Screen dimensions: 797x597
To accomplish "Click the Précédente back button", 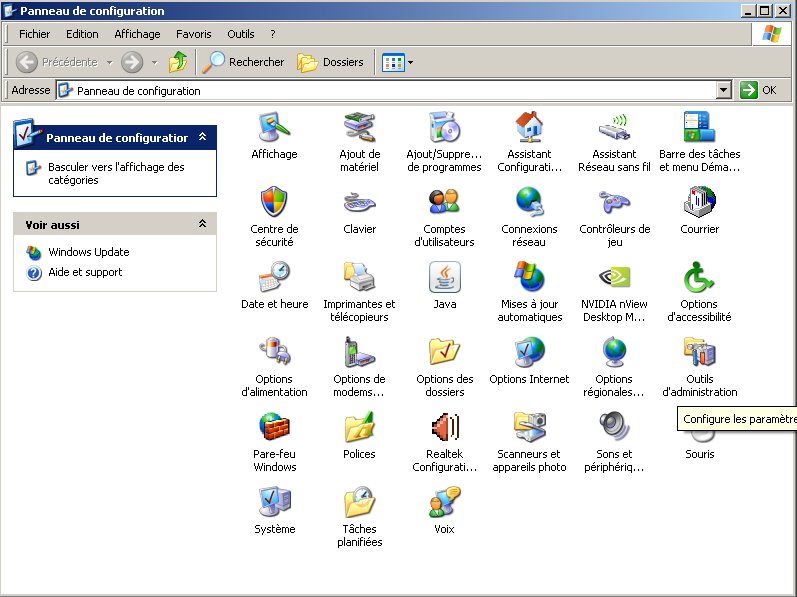I will point(57,62).
